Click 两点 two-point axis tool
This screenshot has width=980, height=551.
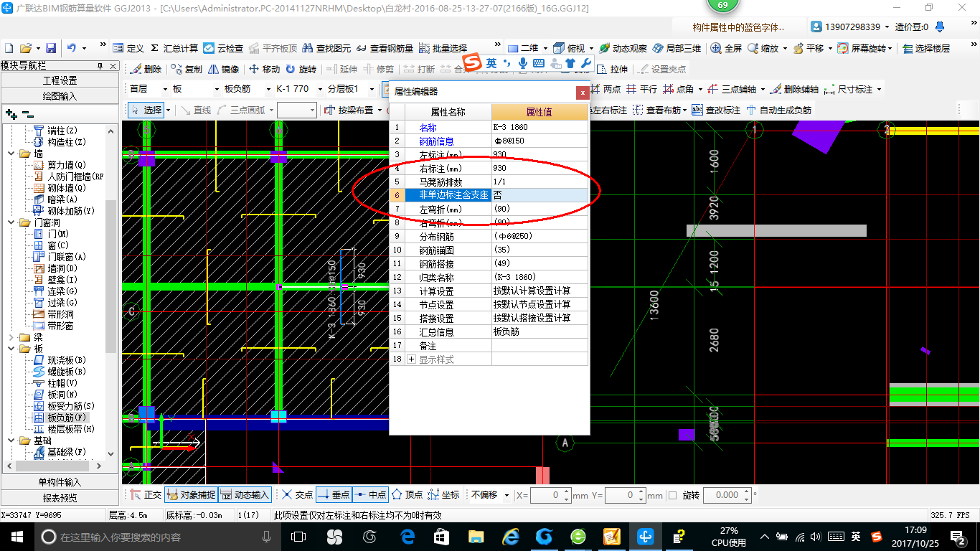pyautogui.click(x=606, y=90)
